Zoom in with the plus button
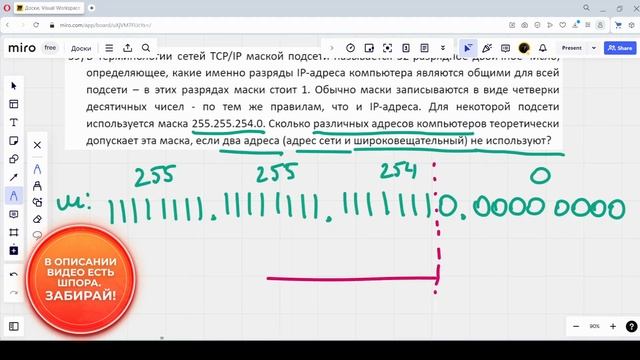 click(x=613, y=326)
